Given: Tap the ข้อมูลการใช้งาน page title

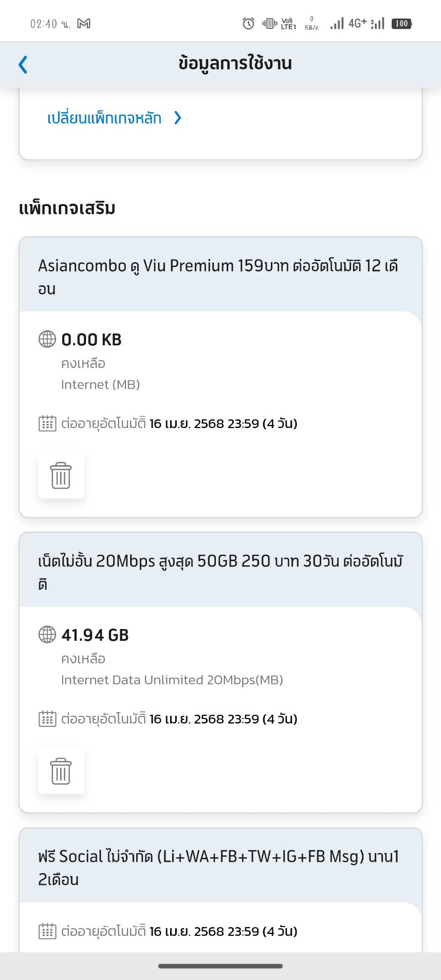Looking at the screenshot, I should [x=235, y=63].
